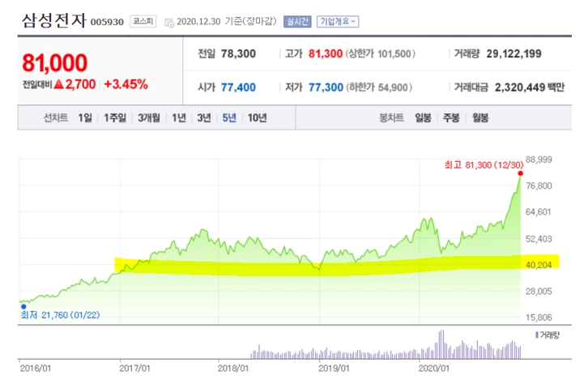Click the 거래량 volume legend marker
Viewport: 588px width, 380px height.
point(537,335)
